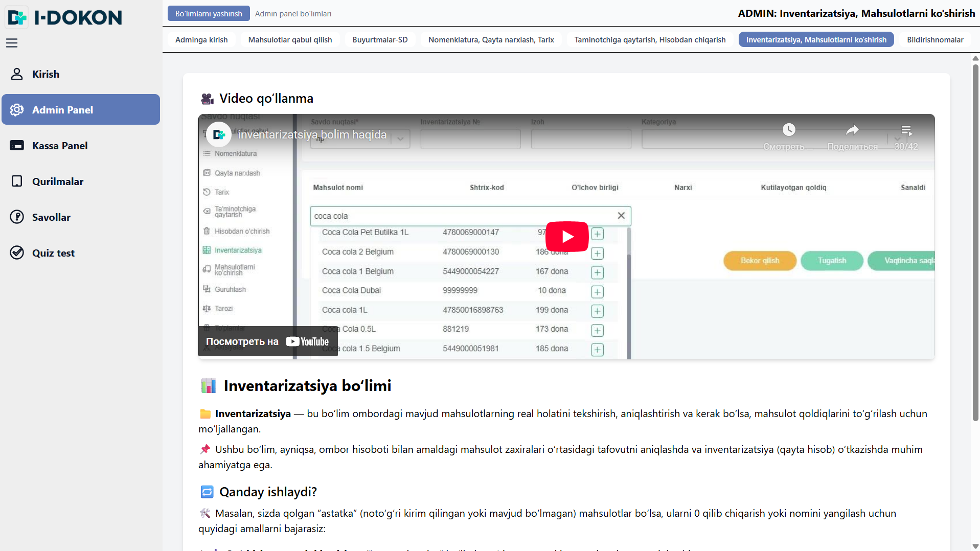Open the video playlist 30/42 icon
The height and width of the screenshot is (551, 980).
pos(906,131)
